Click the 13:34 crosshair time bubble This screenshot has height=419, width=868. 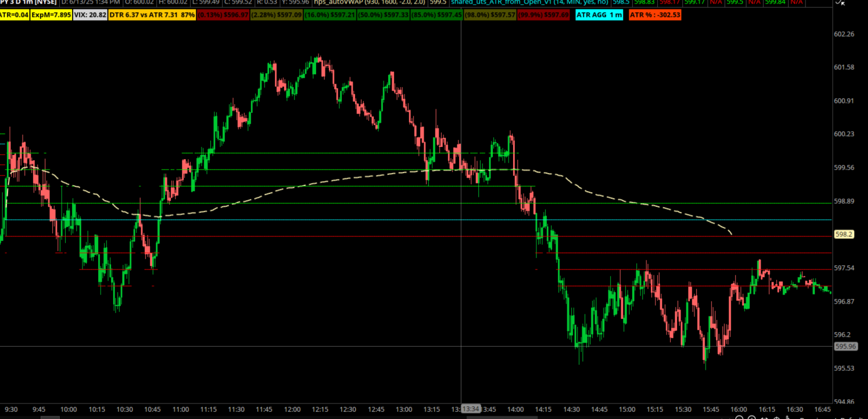[471, 409]
